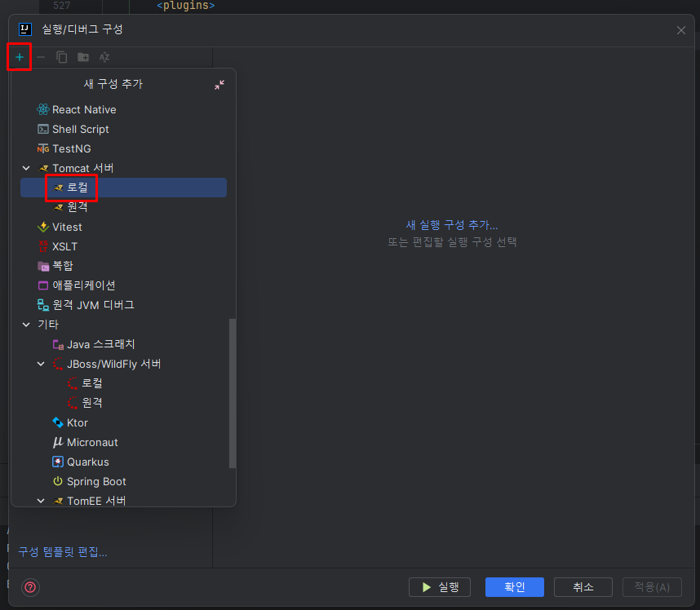
Task: Click the alphabetical sort icon
Action: (x=104, y=57)
